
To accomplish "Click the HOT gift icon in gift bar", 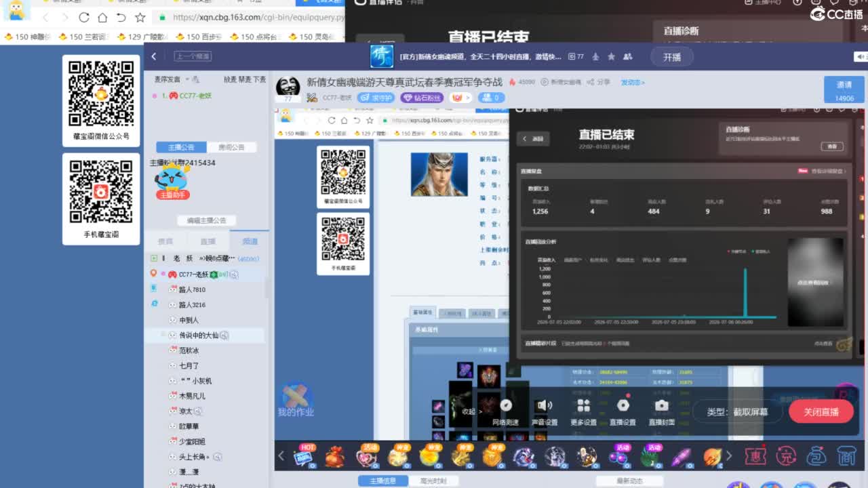I will tap(305, 456).
